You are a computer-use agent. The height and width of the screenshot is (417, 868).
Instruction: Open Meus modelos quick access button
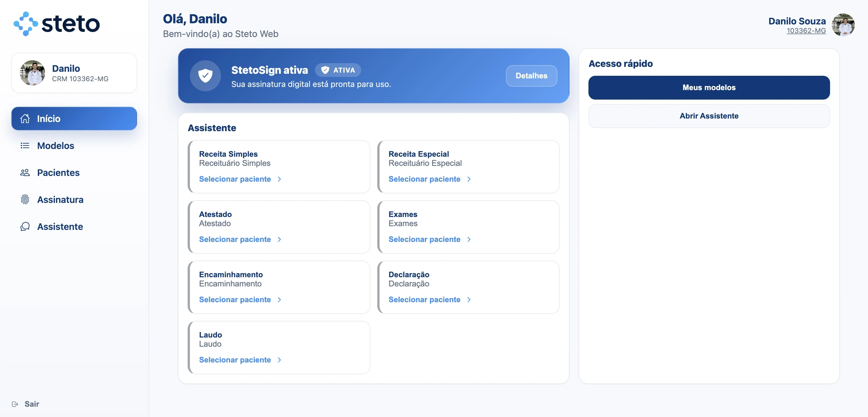tap(709, 88)
